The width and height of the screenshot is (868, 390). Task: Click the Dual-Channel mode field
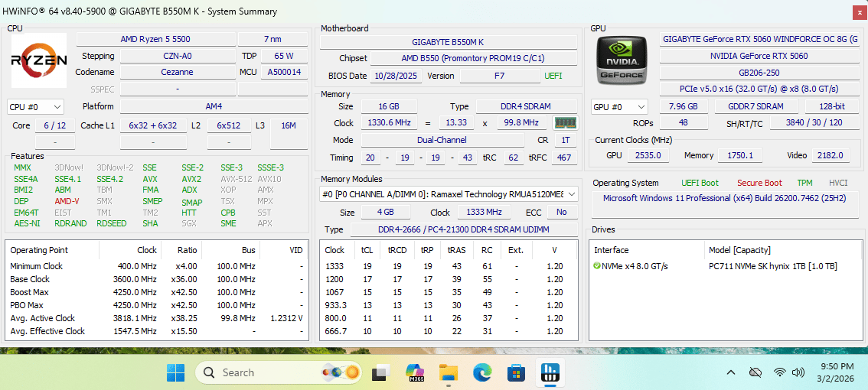(x=442, y=141)
